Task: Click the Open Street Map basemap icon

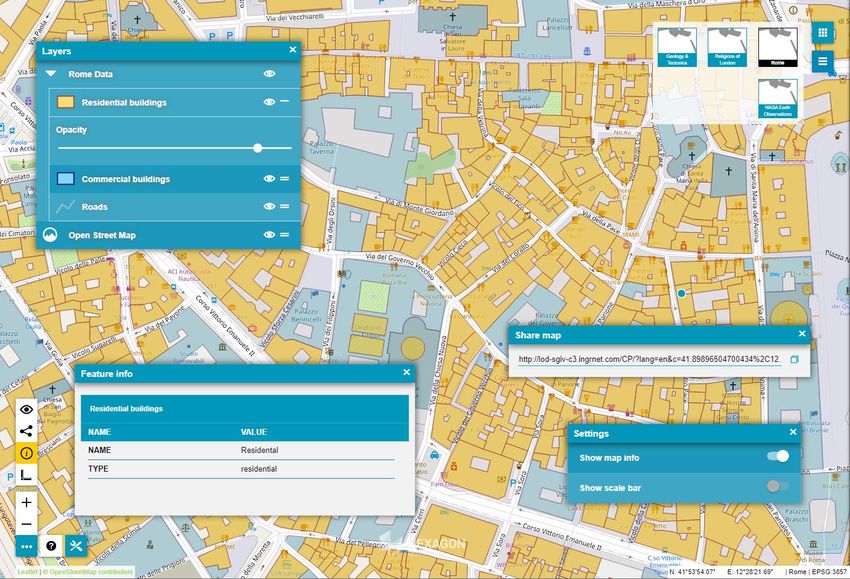Action: 50,235
